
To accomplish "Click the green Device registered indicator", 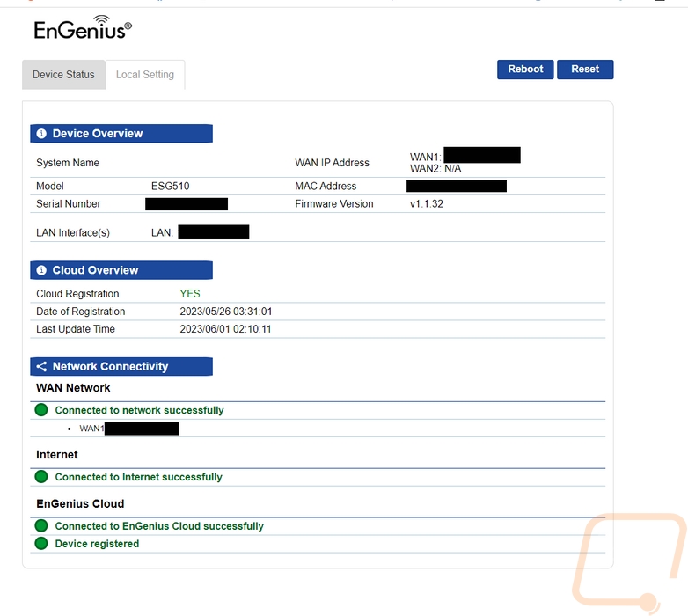I will point(41,543).
